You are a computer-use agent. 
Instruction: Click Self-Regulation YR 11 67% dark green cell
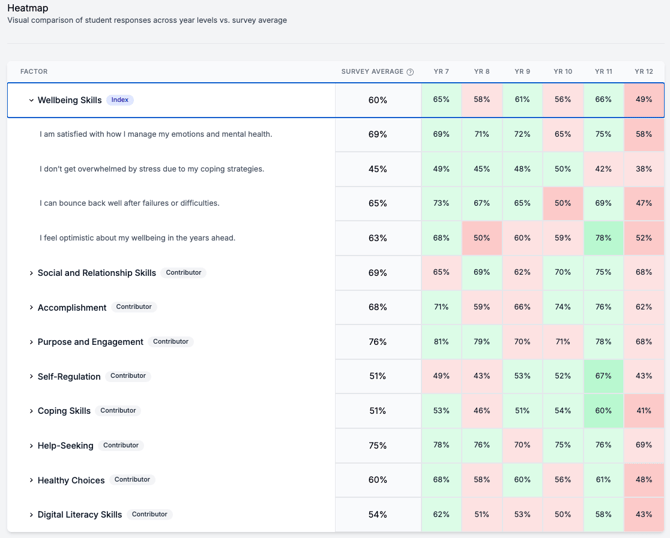pyautogui.click(x=603, y=376)
